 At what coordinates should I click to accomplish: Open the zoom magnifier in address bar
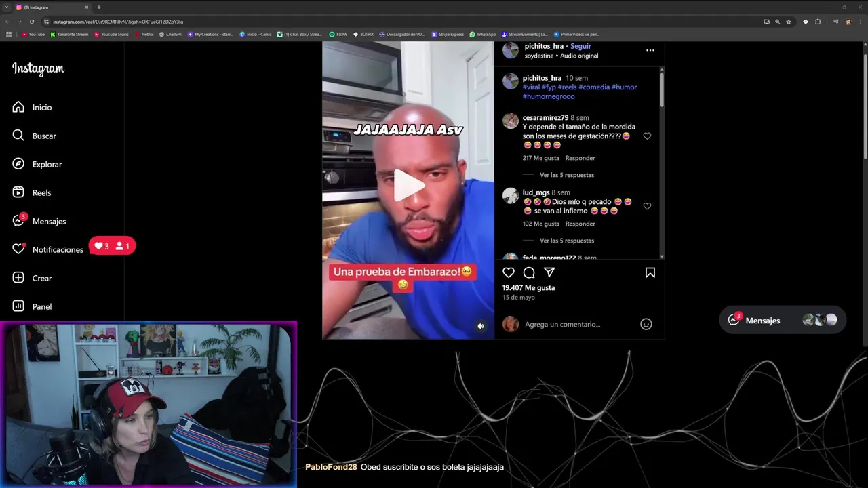778,22
